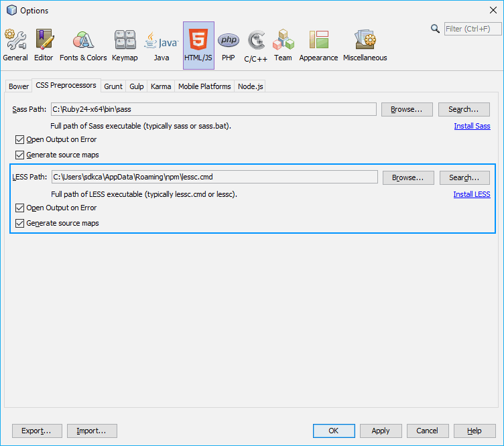Open the Java options category
This screenshot has height=446, width=504.
click(x=162, y=46)
